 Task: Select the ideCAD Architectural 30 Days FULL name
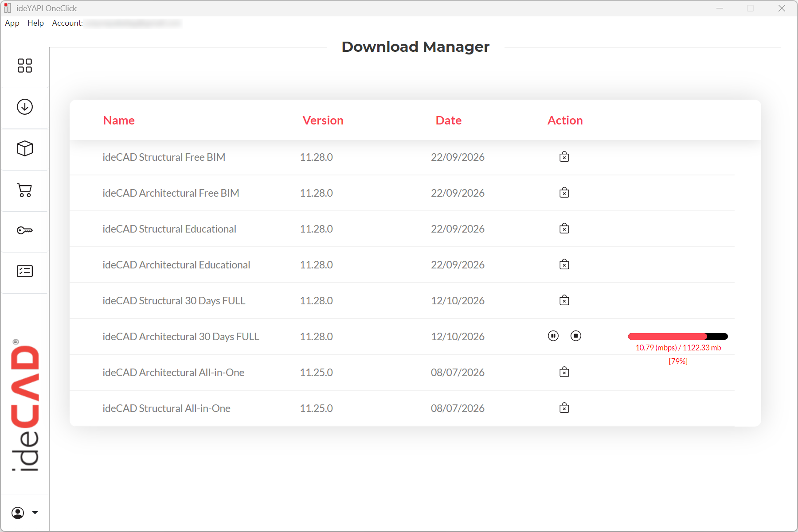pos(181,337)
